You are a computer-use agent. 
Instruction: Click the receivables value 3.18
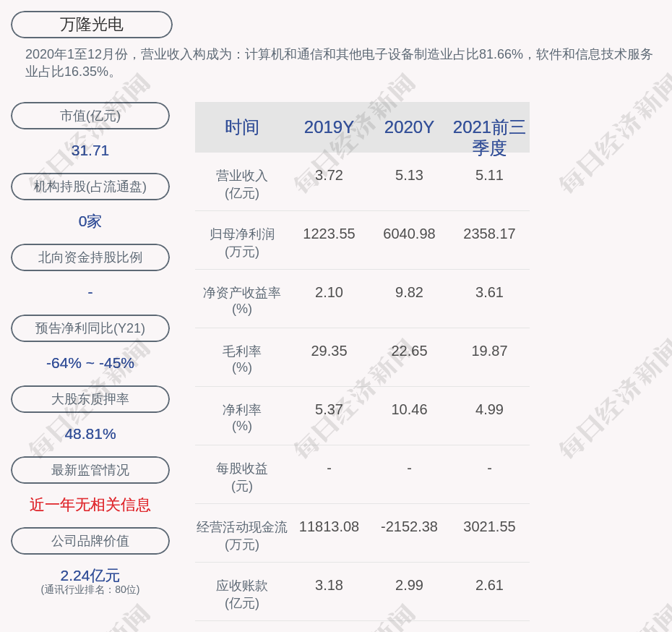(x=329, y=585)
